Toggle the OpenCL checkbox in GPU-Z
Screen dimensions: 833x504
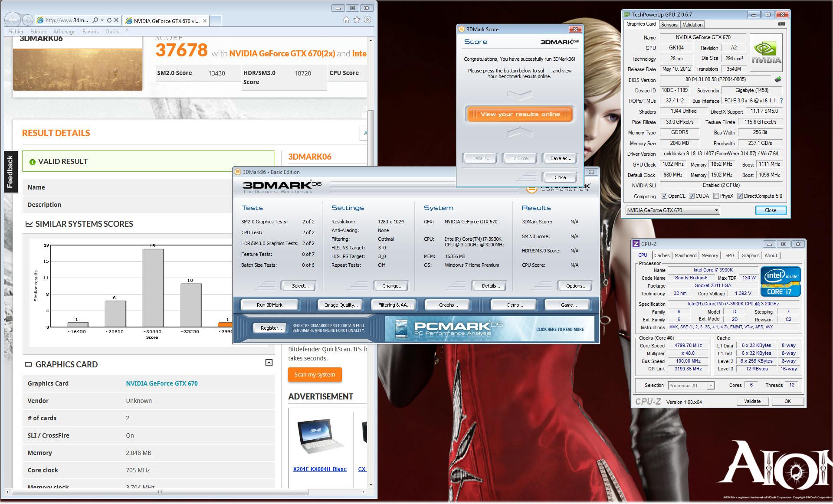[664, 196]
